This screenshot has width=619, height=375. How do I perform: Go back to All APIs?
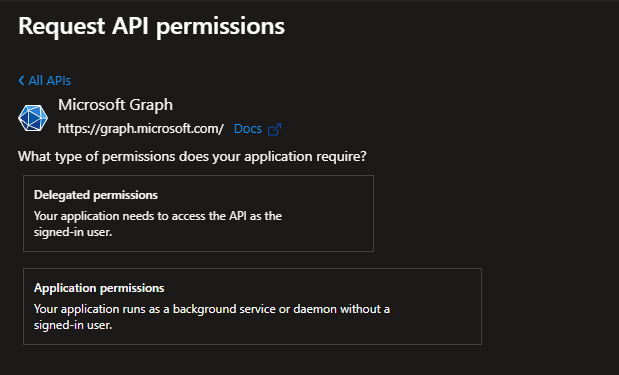(45, 81)
